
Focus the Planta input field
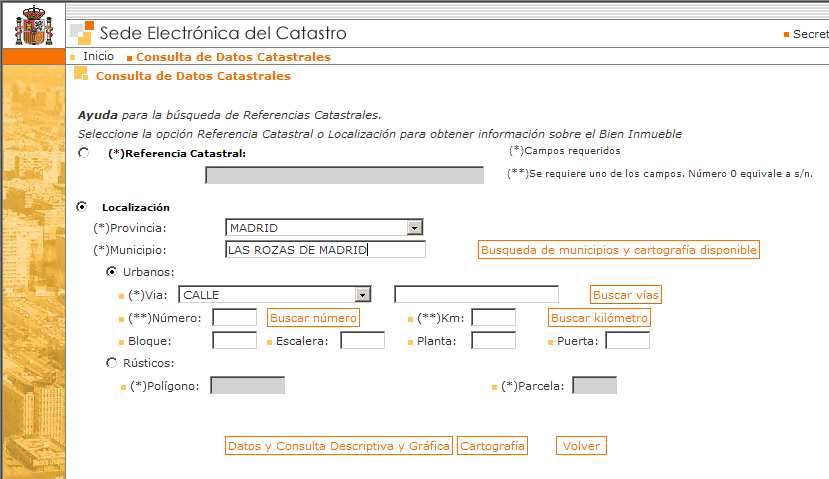[x=493, y=340]
